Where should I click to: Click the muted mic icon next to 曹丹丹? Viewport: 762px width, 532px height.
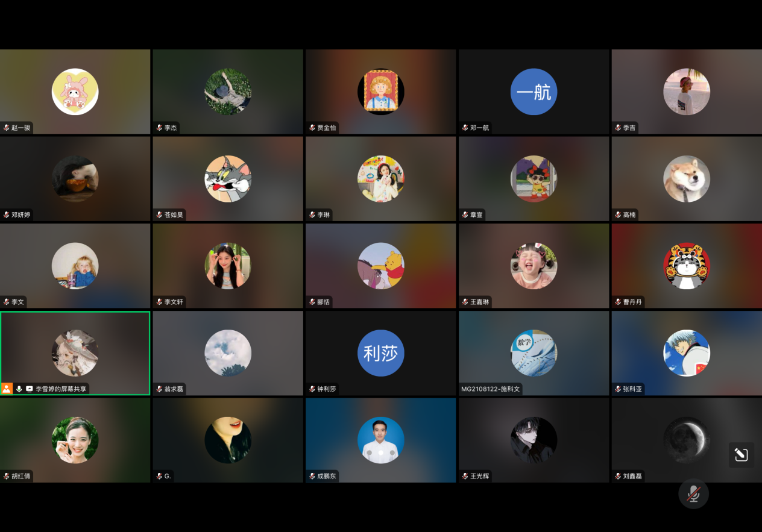pos(619,302)
